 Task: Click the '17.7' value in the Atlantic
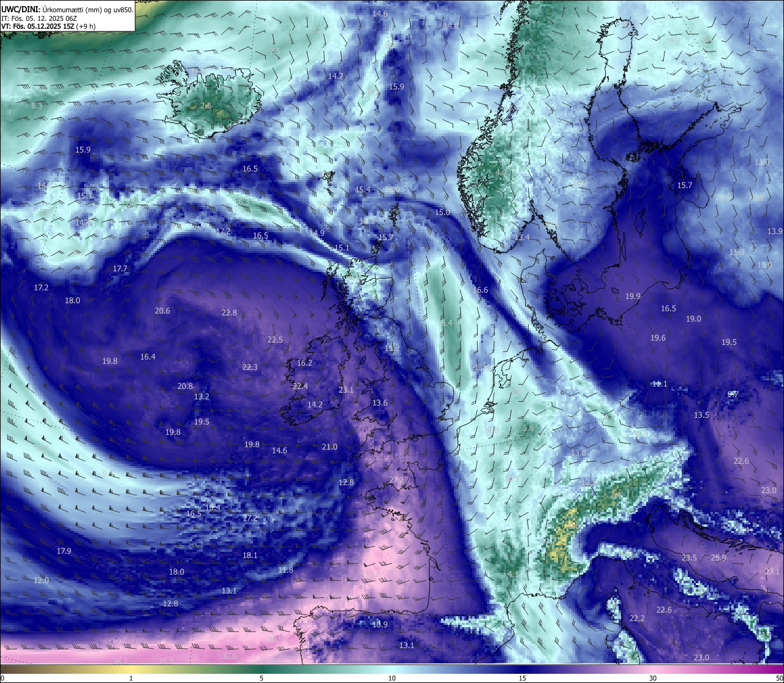[x=120, y=269]
